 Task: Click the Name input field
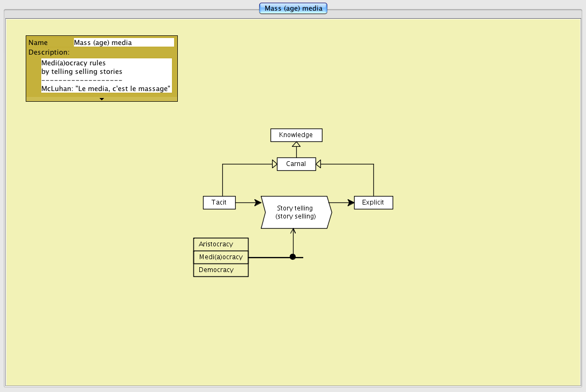123,42
